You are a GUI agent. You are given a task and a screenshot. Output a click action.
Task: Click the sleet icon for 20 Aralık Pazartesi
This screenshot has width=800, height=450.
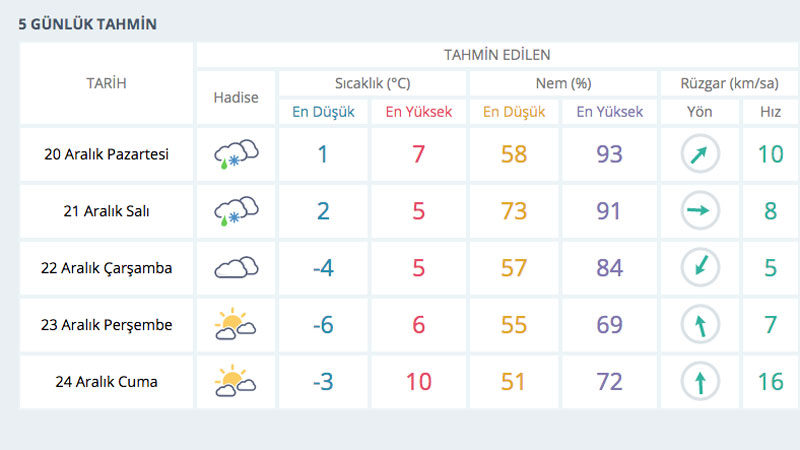coord(236,155)
